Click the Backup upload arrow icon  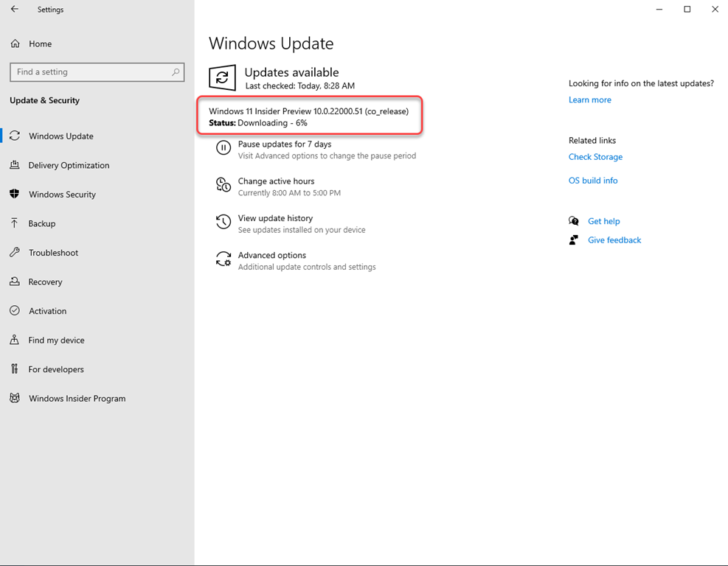[15, 223]
